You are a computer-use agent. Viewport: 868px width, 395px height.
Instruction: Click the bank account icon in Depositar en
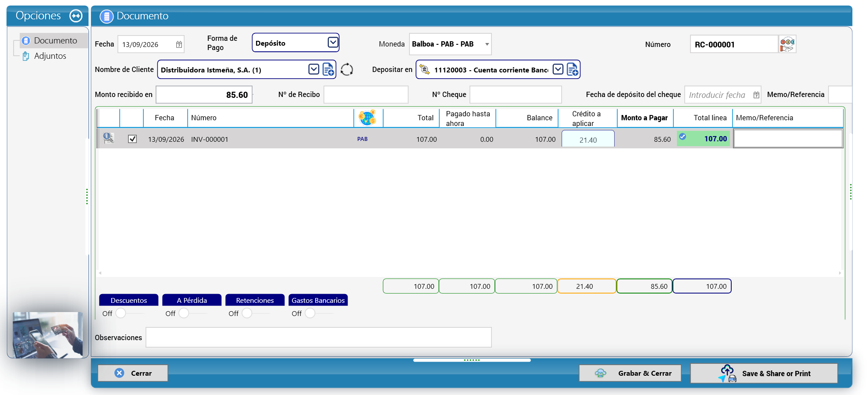(x=424, y=69)
